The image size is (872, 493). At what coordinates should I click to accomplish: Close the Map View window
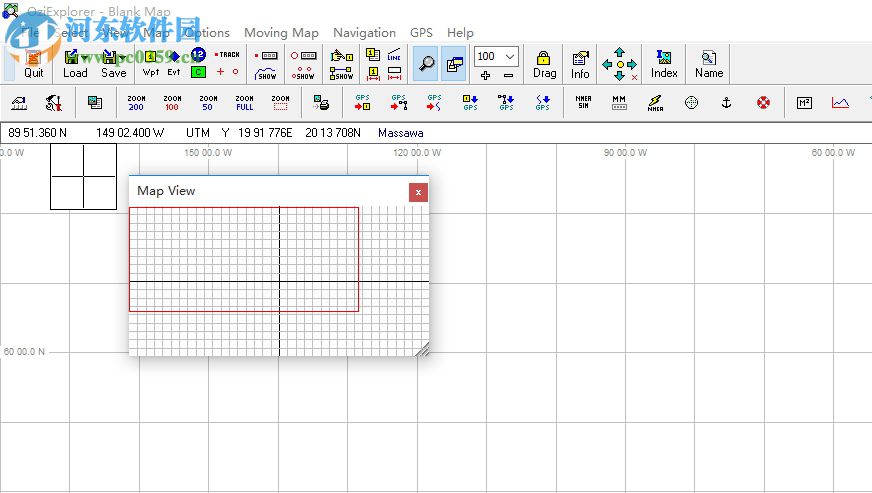point(418,193)
